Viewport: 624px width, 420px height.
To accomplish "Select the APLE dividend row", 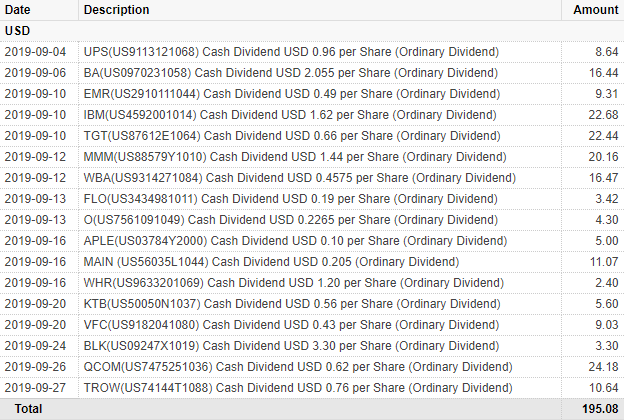I will coord(312,241).
